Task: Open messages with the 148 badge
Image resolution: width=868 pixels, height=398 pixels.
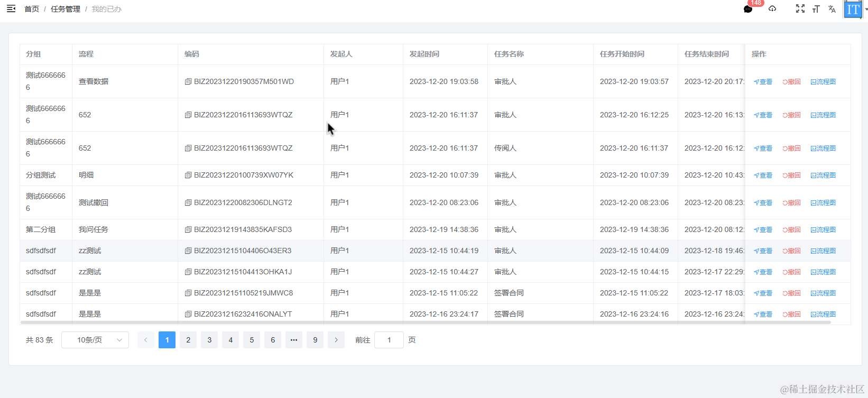Action: pyautogui.click(x=748, y=9)
